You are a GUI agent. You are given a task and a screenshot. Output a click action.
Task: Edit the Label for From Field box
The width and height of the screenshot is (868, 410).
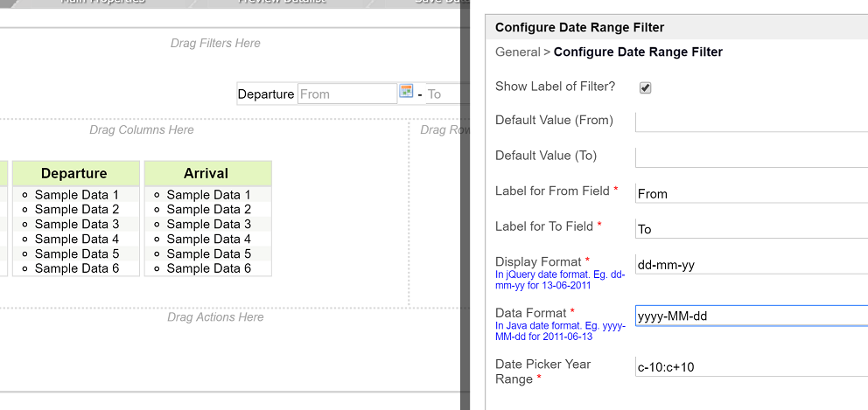751,193
